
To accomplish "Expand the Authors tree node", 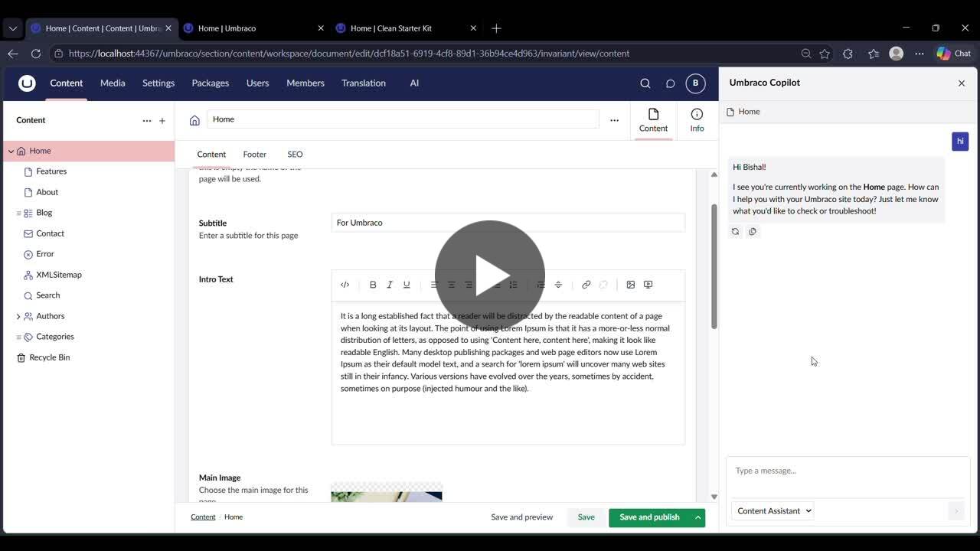I will (x=18, y=316).
